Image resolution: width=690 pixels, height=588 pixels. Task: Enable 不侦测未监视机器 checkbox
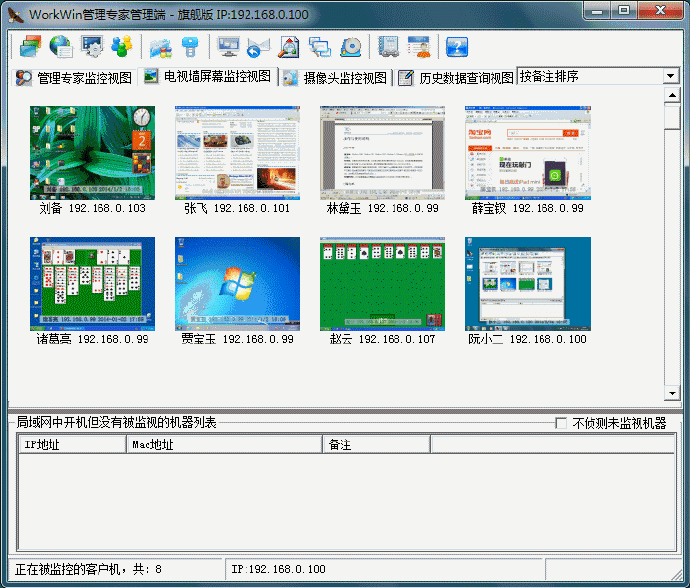pos(561,423)
